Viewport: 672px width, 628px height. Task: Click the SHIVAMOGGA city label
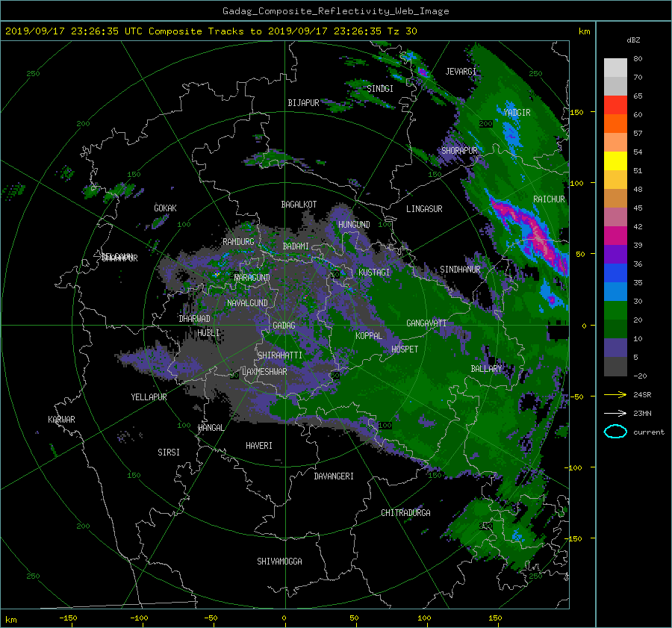click(279, 562)
